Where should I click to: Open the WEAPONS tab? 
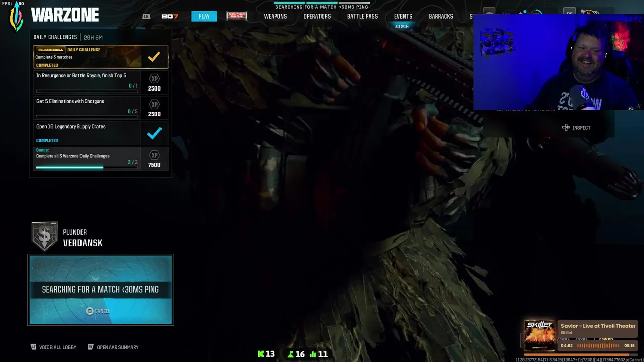pos(275,16)
